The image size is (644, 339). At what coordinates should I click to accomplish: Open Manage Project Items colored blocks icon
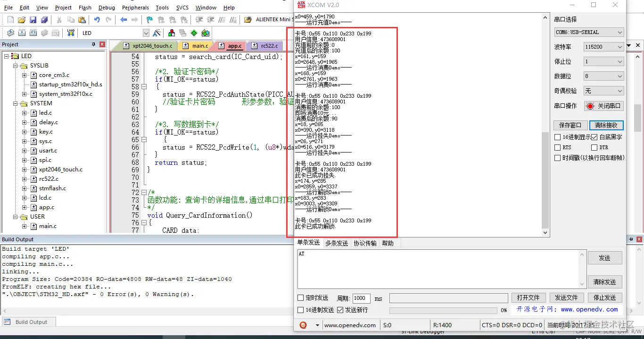[x=171, y=33]
